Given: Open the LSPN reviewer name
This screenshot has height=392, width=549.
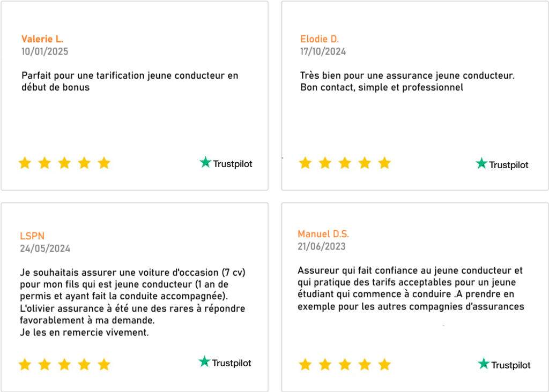Looking at the screenshot, I should [31, 236].
